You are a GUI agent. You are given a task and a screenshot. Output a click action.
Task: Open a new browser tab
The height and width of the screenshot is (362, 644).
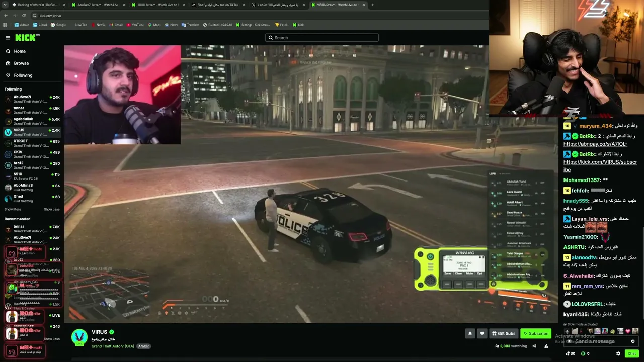[x=372, y=5]
